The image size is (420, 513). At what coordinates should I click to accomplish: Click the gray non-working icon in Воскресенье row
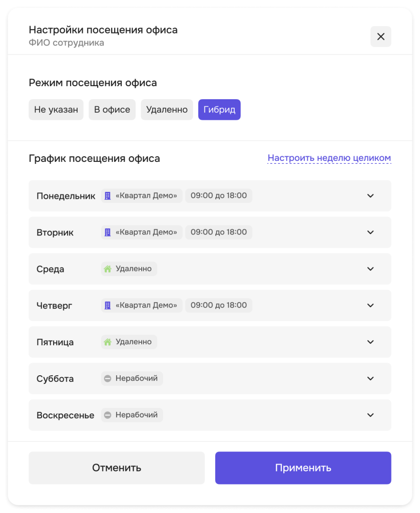(x=108, y=415)
